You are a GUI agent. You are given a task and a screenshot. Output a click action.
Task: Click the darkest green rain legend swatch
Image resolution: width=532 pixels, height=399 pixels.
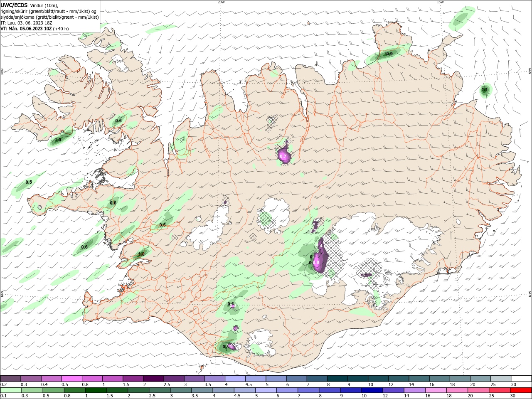coord(96,390)
